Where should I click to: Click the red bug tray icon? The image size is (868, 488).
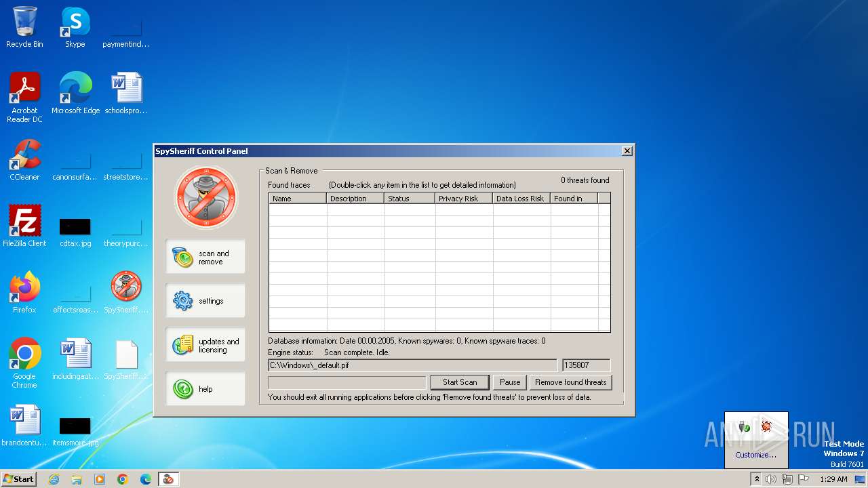tap(767, 426)
